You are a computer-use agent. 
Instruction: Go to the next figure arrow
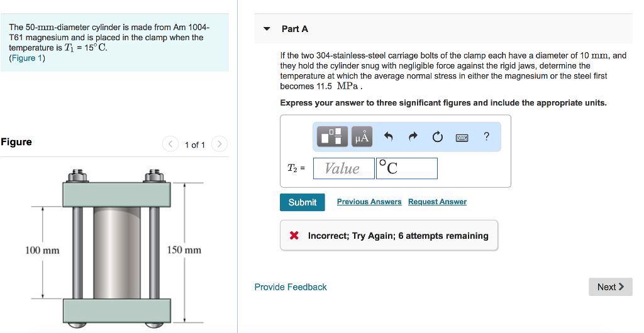pos(219,144)
